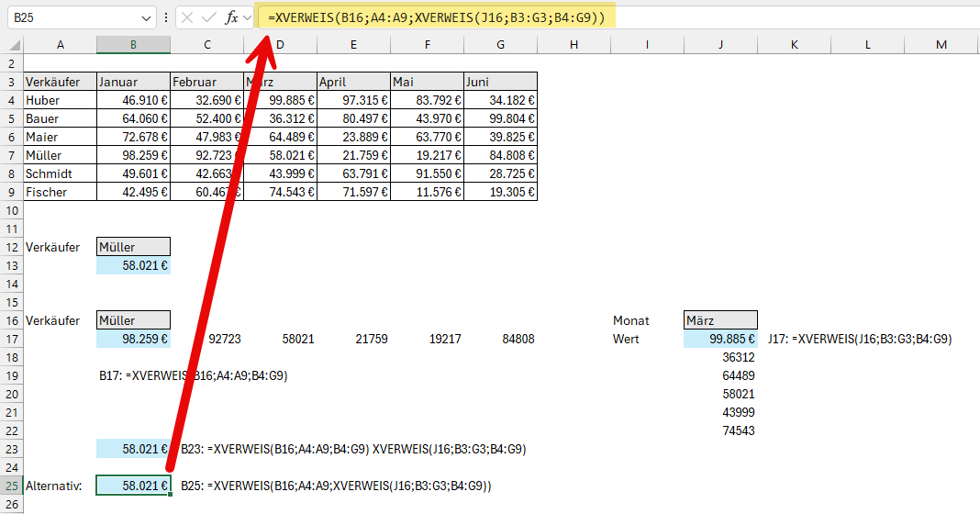Image resolution: width=980 pixels, height=514 pixels.
Task: Select Huber's Januar value 46.910 €
Action: [133, 100]
